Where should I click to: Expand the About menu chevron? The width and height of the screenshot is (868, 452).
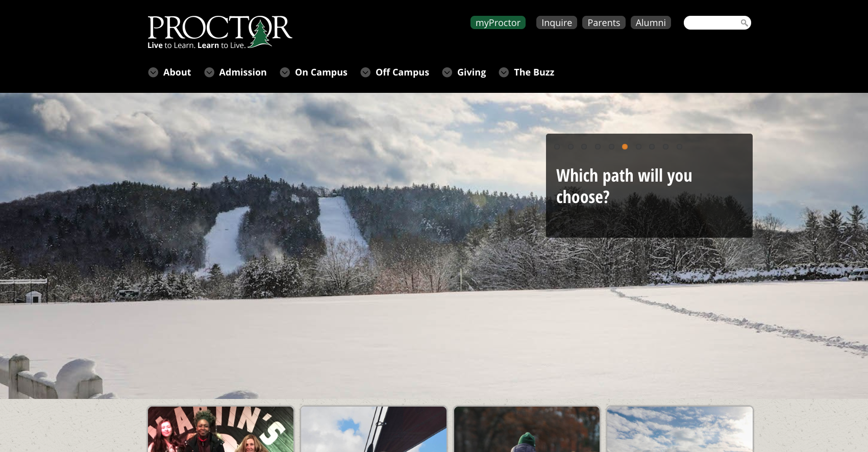pos(153,72)
